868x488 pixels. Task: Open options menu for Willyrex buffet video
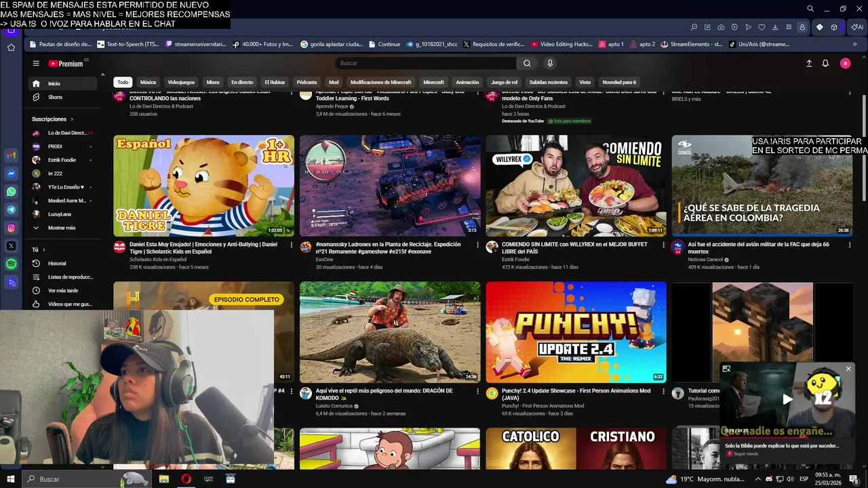click(664, 245)
